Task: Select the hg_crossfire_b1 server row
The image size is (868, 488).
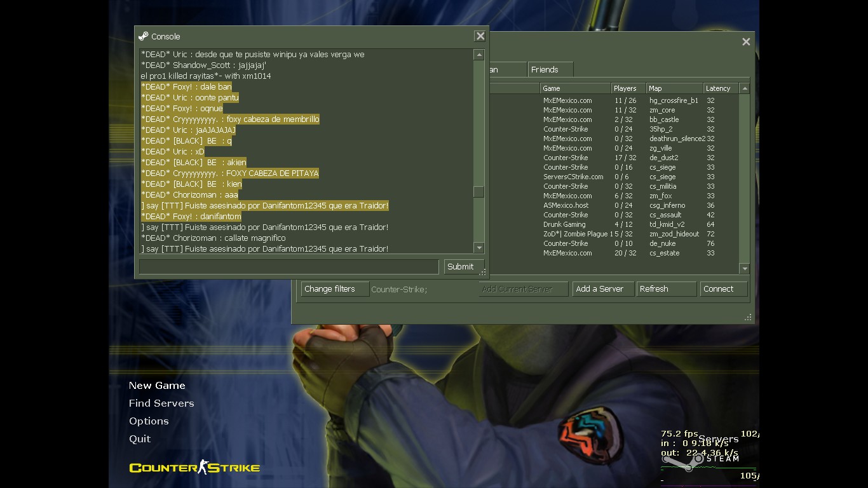Action: point(613,100)
